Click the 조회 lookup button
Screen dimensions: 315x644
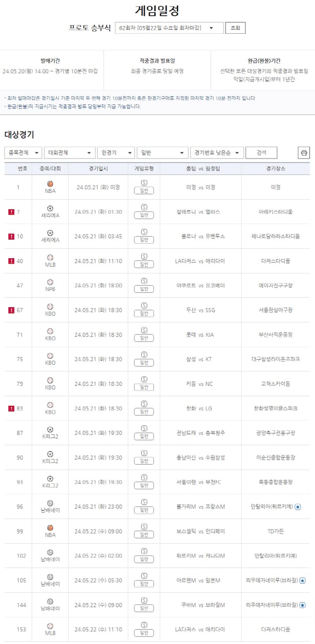point(235,28)
